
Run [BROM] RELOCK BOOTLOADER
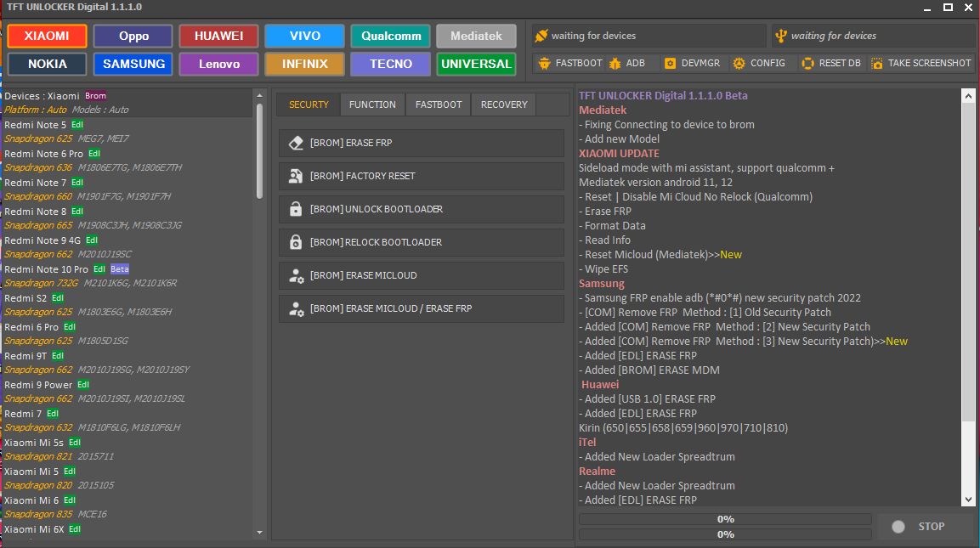[422, 242]
